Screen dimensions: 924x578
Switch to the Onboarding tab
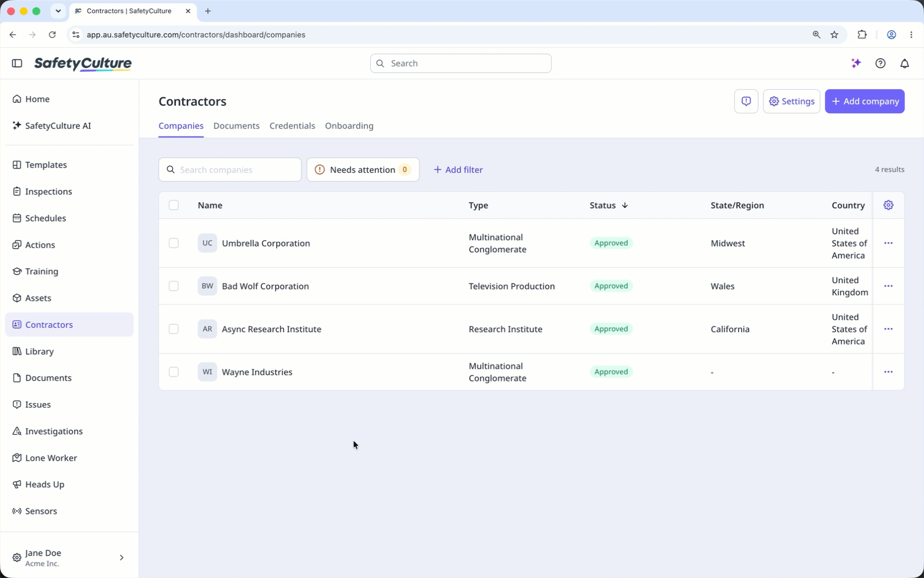[349, 126]
